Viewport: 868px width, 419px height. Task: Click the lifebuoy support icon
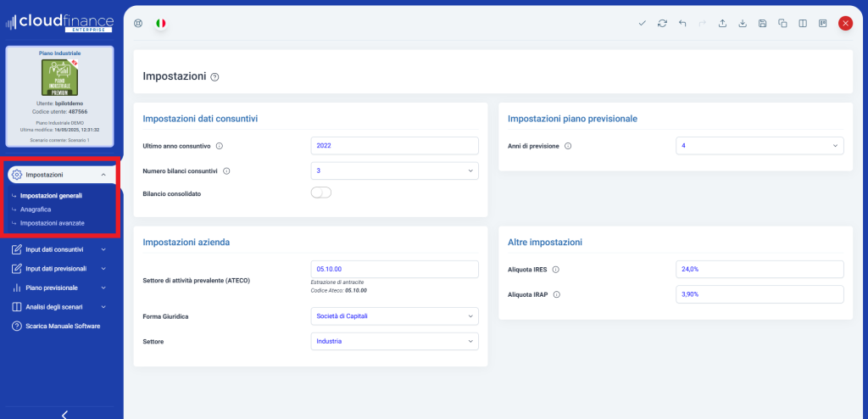pyautogui.click(x=138, y=23)
